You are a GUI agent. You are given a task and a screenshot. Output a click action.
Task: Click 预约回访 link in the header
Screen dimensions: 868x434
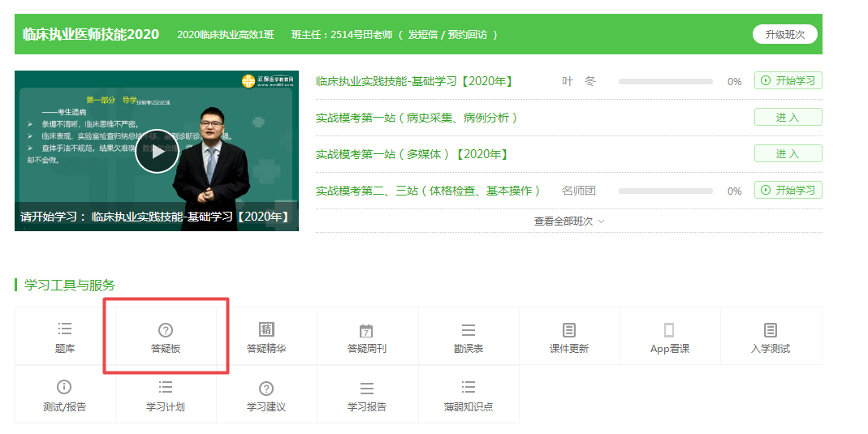468,35
